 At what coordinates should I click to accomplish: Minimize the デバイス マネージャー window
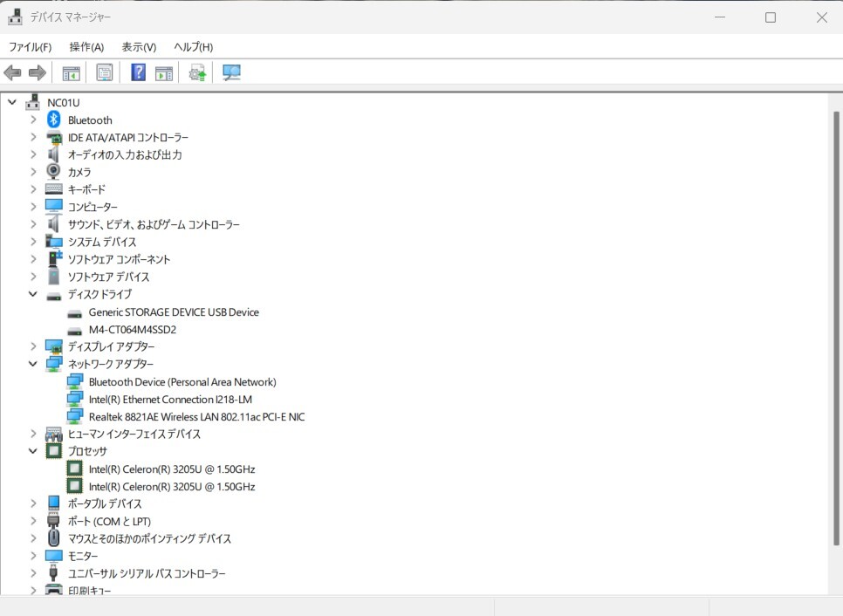point(720,17)
